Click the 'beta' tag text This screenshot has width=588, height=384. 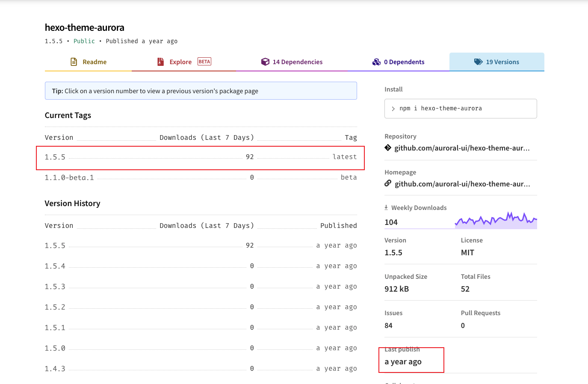coord(349,177)
